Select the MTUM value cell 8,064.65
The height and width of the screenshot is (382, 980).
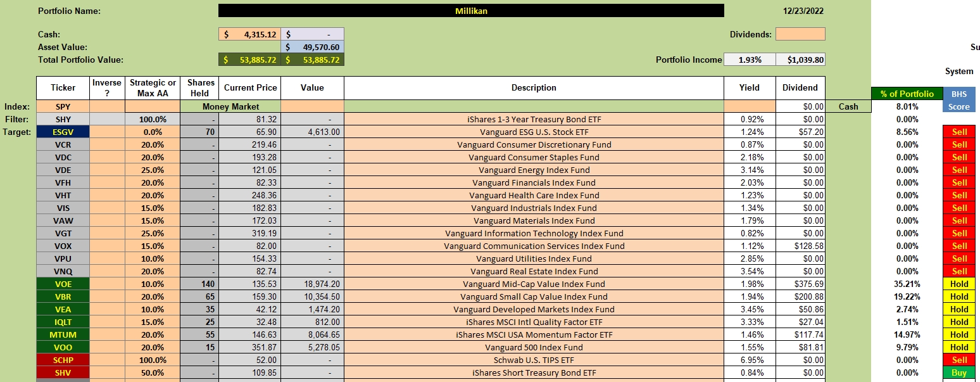point(313,334)
